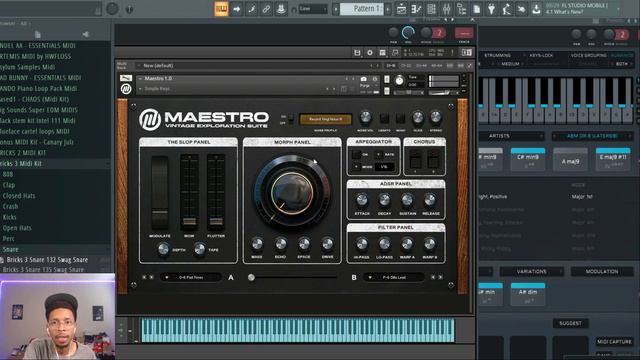The height and width of the screenshot is (360, 640).
Task: Click the Kontakt rack view icon
Action: tap(382, 52)
